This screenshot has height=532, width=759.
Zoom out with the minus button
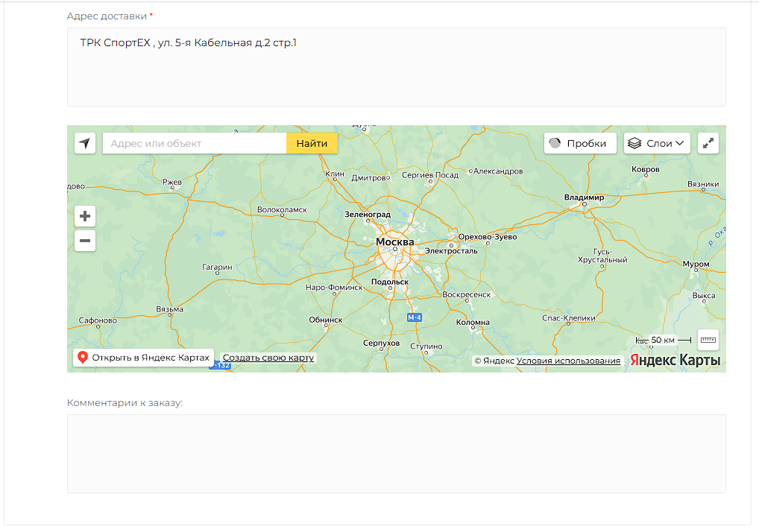tap(85, 241)
